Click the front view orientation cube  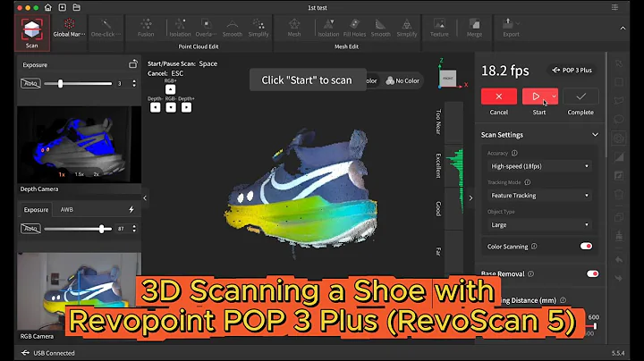pos(448,78)
